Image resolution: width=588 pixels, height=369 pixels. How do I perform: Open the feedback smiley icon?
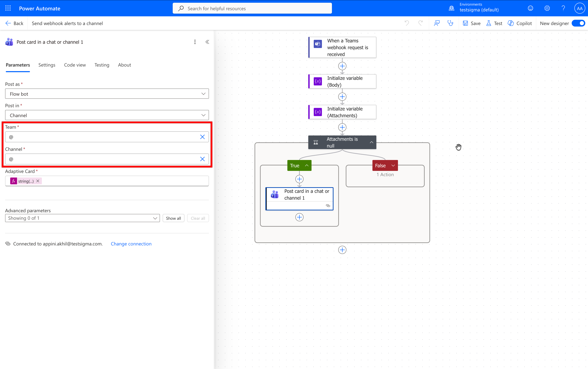pyautogui.click(x=530, y=8)
